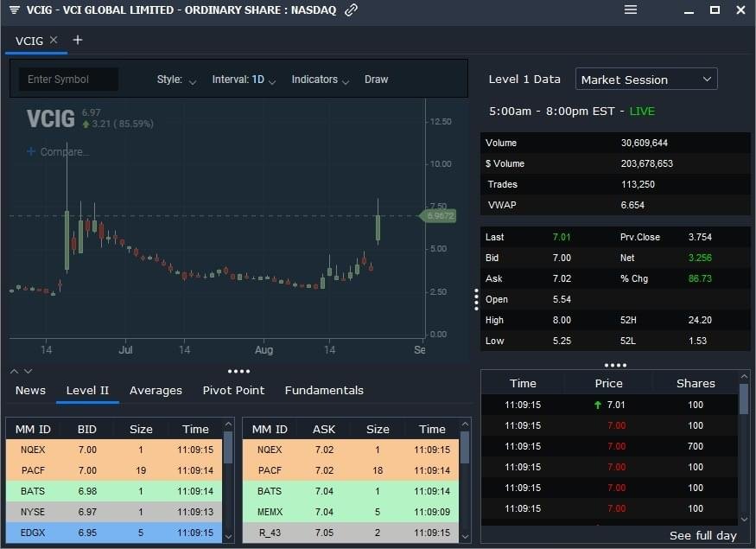Viewport: 756px width, 549px height.
Task: Click the Shares column header
Action: tap(696, 384)
